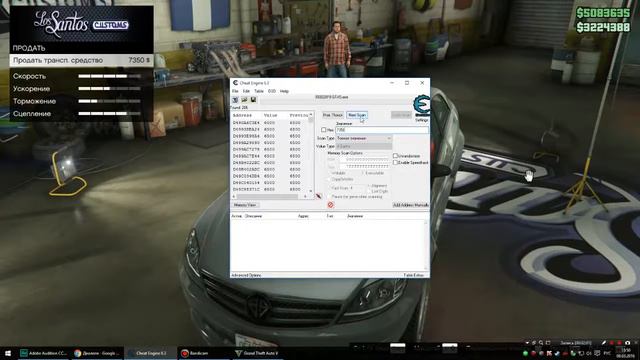
Task: Click the Cheat Engine taskbar button
Action: (150, 353)
